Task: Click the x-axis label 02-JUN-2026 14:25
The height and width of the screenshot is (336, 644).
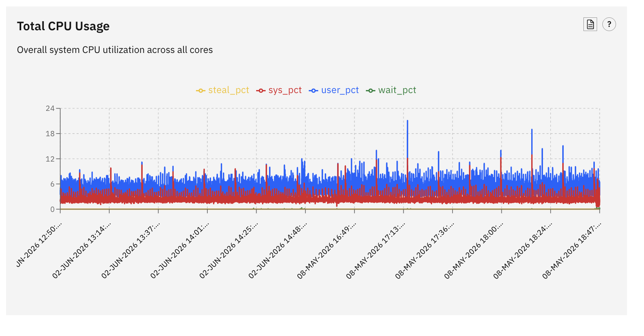Action: point(229,250)
